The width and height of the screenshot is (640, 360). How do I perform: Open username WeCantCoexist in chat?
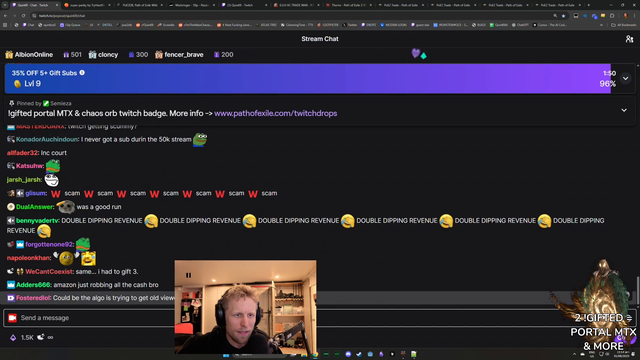coord(49,271)
